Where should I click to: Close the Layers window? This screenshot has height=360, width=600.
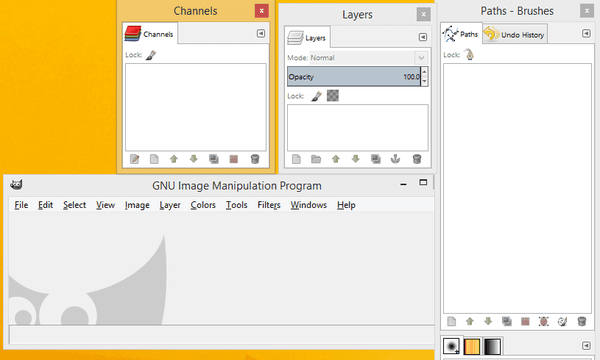point(423,15)
